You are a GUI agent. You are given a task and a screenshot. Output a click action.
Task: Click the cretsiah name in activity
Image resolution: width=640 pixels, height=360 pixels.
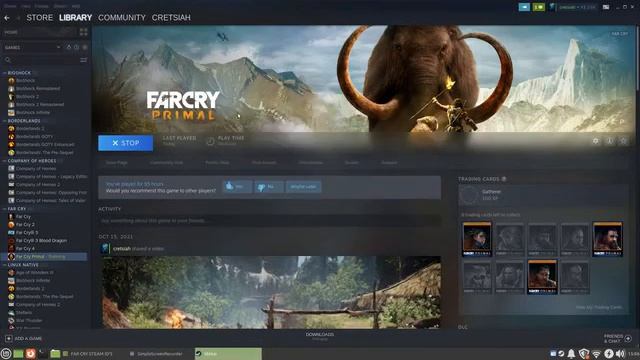pyautogui.click(x=122, y=249)
